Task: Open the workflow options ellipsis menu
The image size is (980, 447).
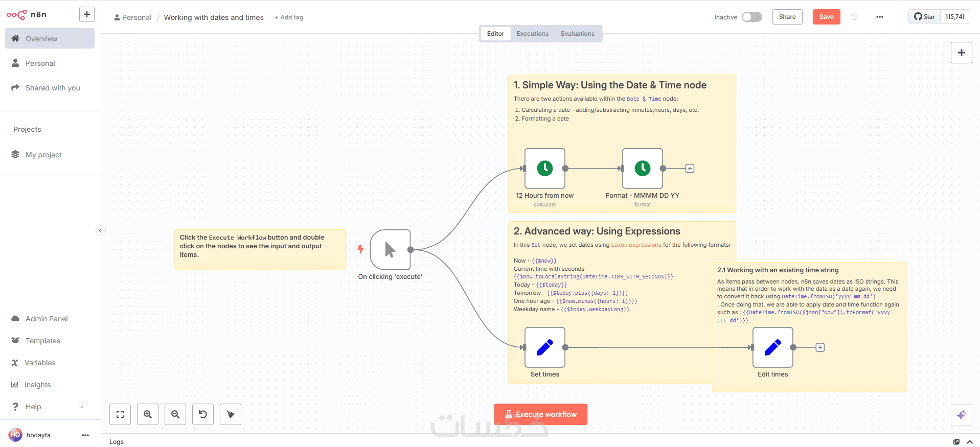Action: pos(879,17)
